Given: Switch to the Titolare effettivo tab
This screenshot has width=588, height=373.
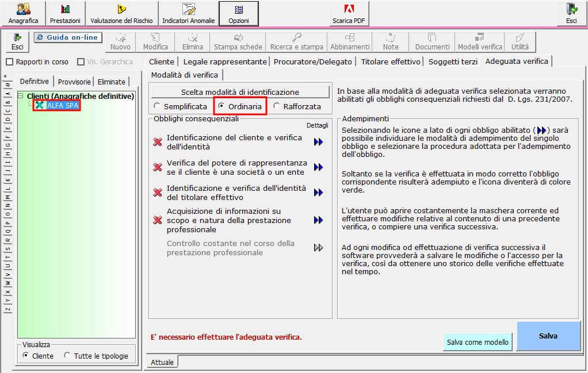Looking at the screenshot, I should pyautogui.click(x=391, y=61).
